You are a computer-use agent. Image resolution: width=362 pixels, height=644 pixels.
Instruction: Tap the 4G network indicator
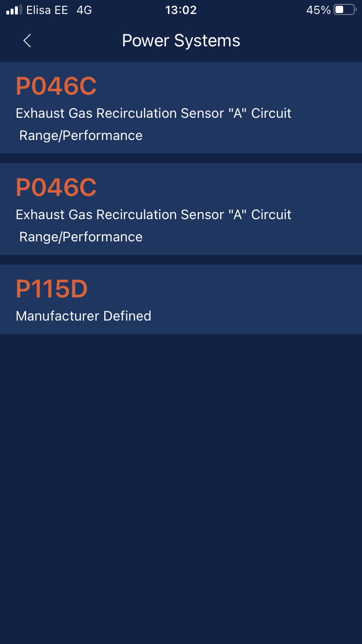pyautogui.click(x=84, y=10)
